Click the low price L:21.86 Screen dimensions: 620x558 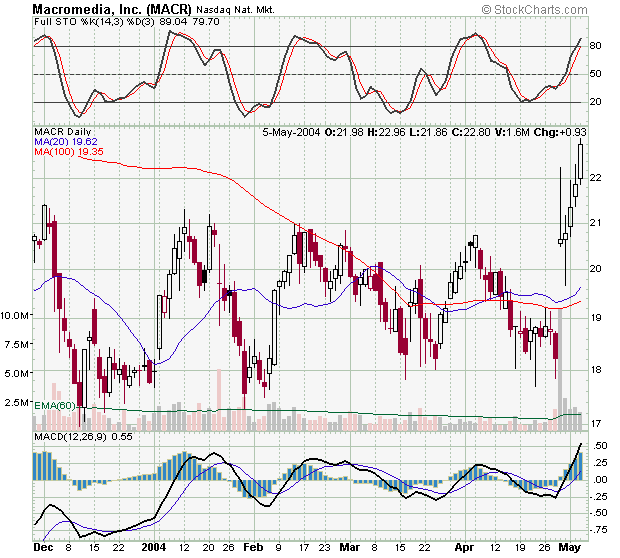pyautogui.click(x=428, y=132)
